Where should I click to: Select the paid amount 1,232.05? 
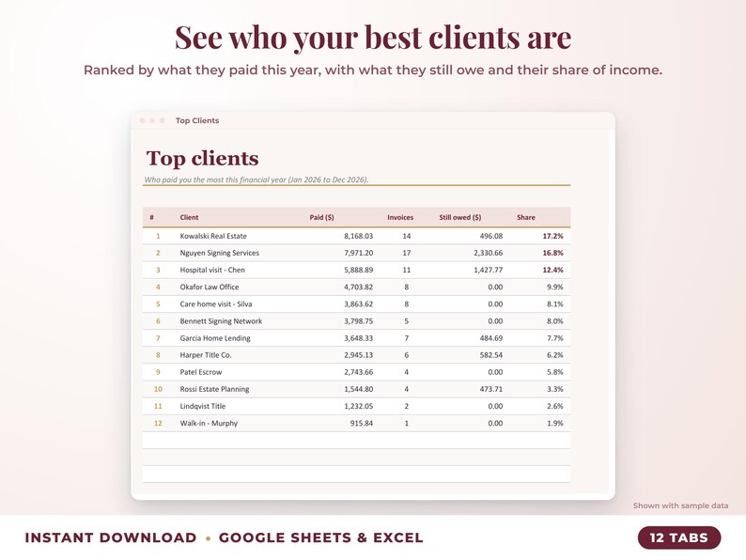tap(358, 406)
